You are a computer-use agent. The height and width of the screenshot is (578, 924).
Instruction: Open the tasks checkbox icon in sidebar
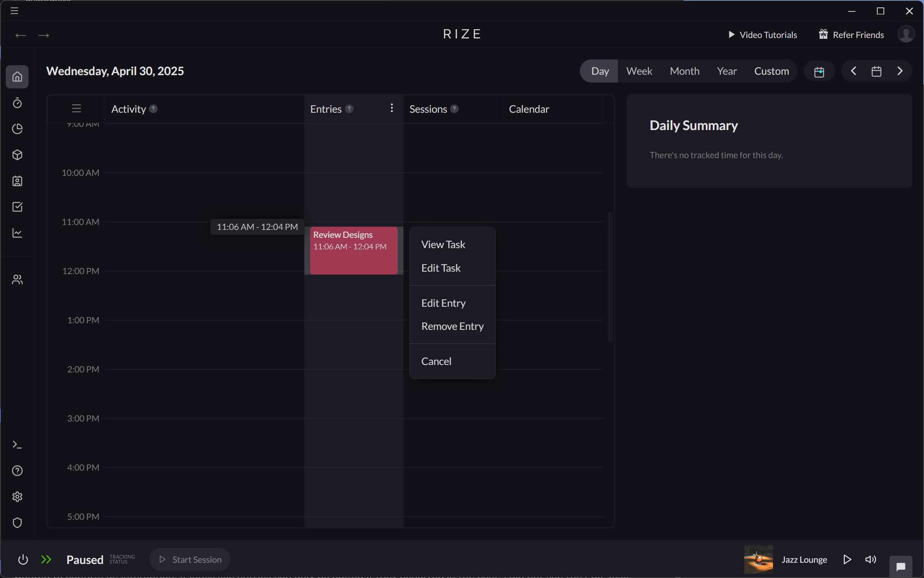(x=17, y=207)
